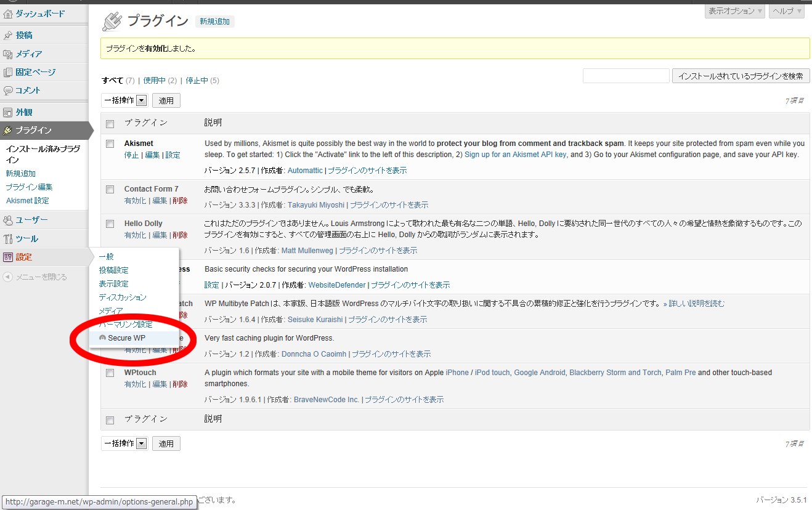Viewport: 812px width, 510px height.
Task: Open 表示設定 from the settings flyout
Action: coord(114,284)
